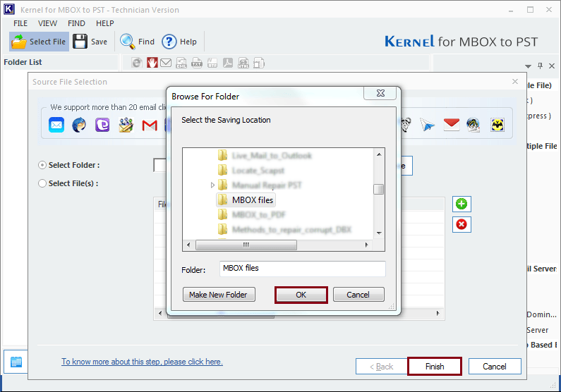
Task: Click the blue paper plane Sparrow icon
Action: (x=427, y=125)
